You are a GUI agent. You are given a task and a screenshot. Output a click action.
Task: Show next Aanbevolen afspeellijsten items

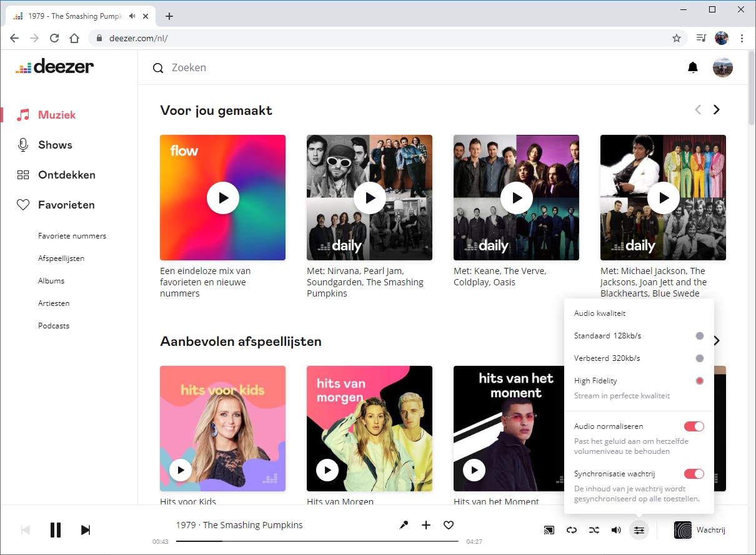point(717,341)
